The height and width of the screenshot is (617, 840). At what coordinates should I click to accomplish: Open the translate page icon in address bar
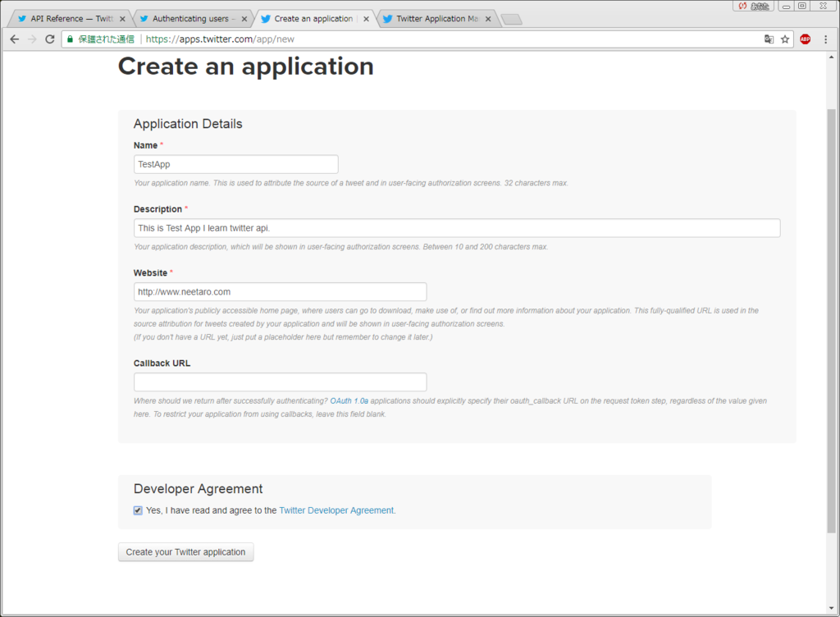pyautogui.click(x=769, y=39)
